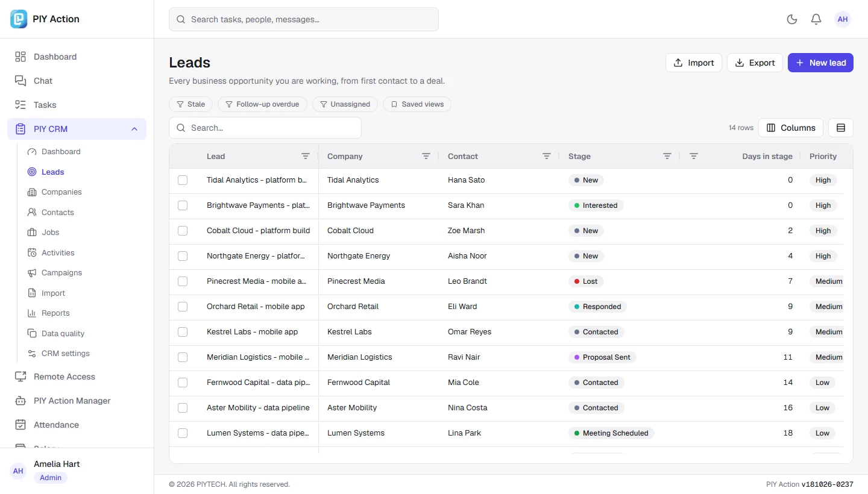The height and width of the screenshot is (494, 868).
Task: Click the Meeting Scheduled stage badge
Action: (611, 433)
